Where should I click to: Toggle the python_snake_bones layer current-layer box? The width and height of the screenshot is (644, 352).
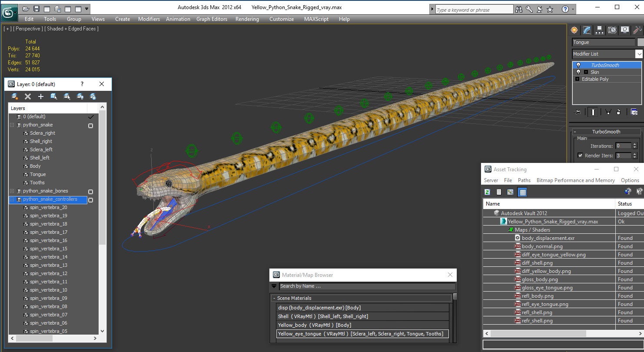[91, 192]
